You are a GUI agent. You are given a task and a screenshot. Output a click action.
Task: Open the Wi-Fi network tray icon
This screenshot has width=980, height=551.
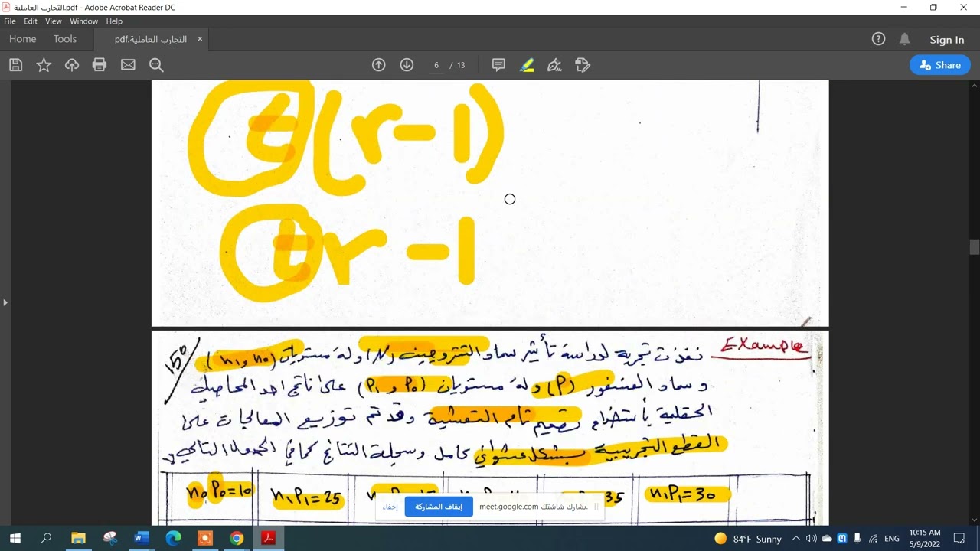873,539
